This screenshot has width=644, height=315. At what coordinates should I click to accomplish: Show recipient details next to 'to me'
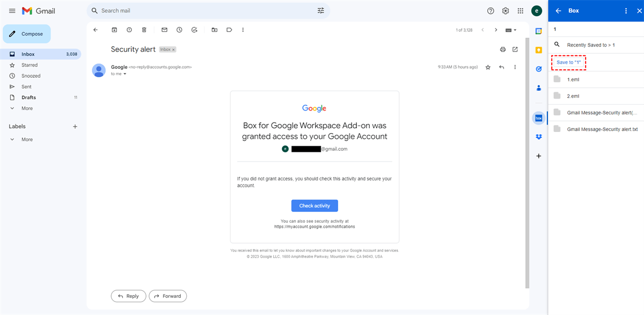[x=125, y=74]
